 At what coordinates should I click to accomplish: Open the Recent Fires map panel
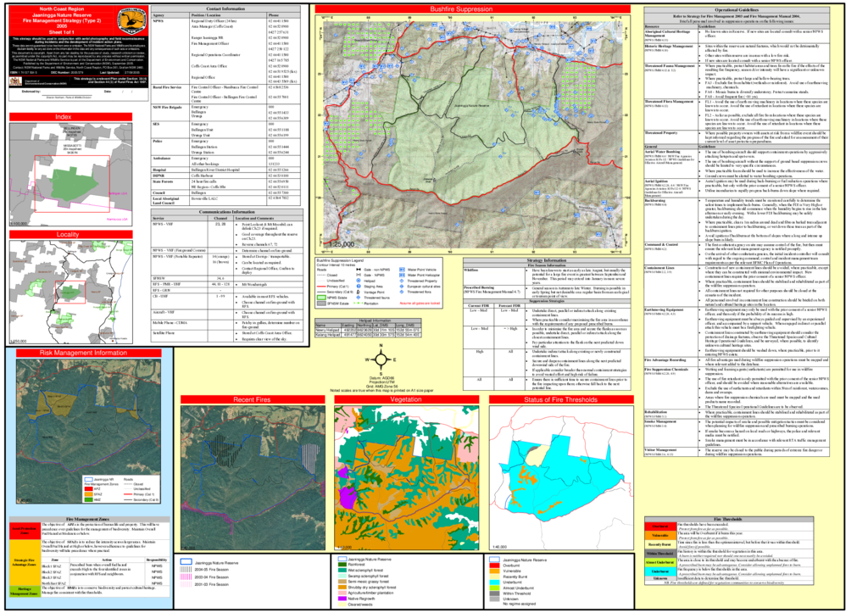click(x=253, y=478)
